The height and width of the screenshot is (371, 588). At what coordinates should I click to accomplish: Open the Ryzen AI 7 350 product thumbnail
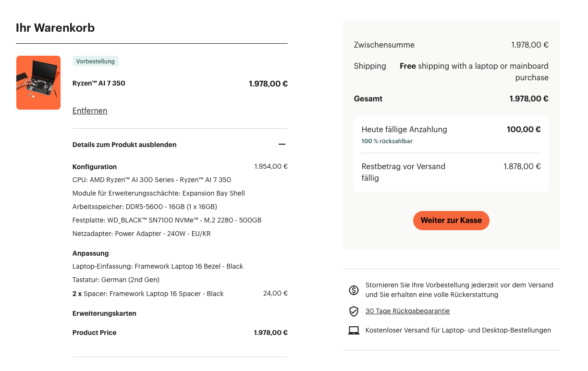38,83
